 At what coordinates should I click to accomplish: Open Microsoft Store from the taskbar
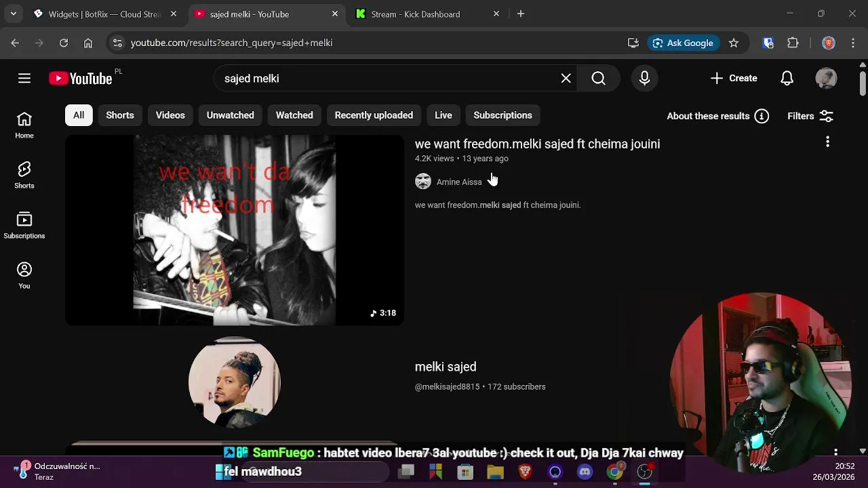[x=465, y=472]
